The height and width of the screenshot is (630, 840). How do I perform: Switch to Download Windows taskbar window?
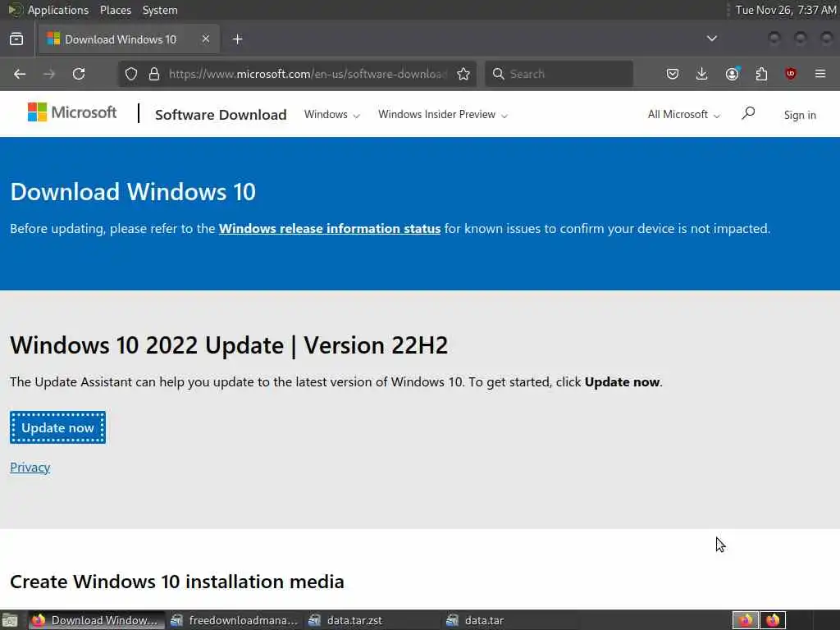pyautogui.click(x=97, y=620)
